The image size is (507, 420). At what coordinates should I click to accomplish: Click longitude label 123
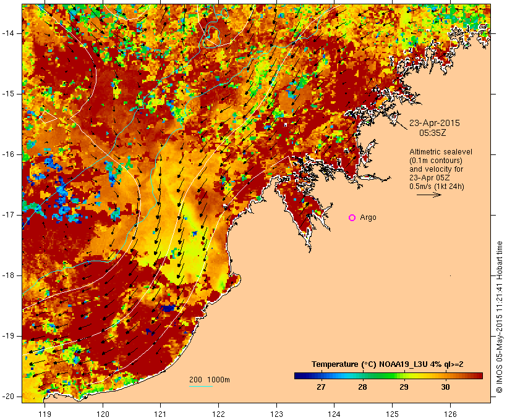[276, 414]
